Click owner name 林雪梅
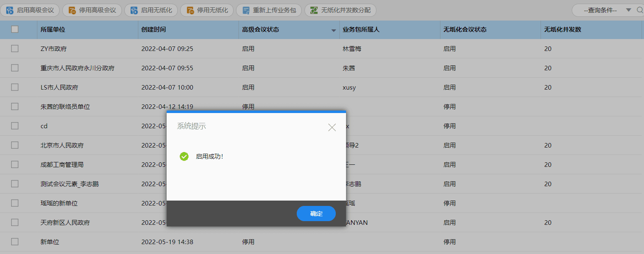 pyautogui.click(x=352, y=48)
